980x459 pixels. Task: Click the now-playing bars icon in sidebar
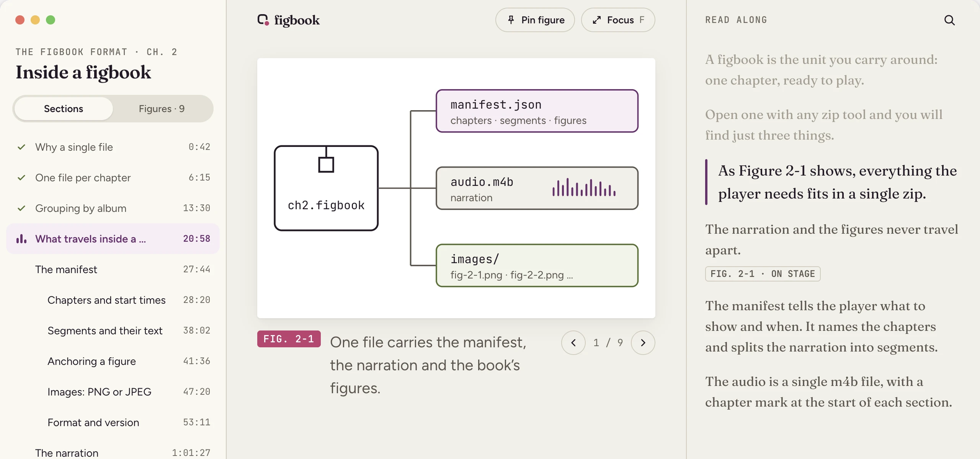tap(21, 239)
